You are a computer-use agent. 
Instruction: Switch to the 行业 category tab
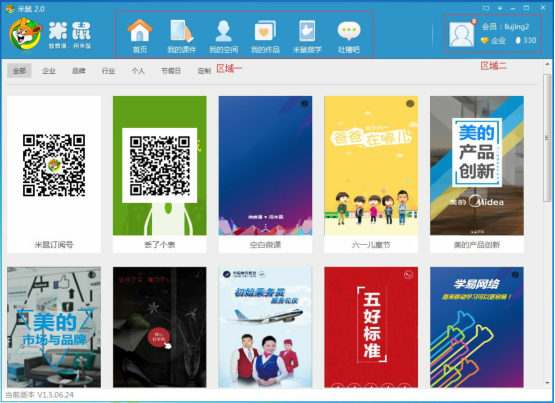point(108,71)
